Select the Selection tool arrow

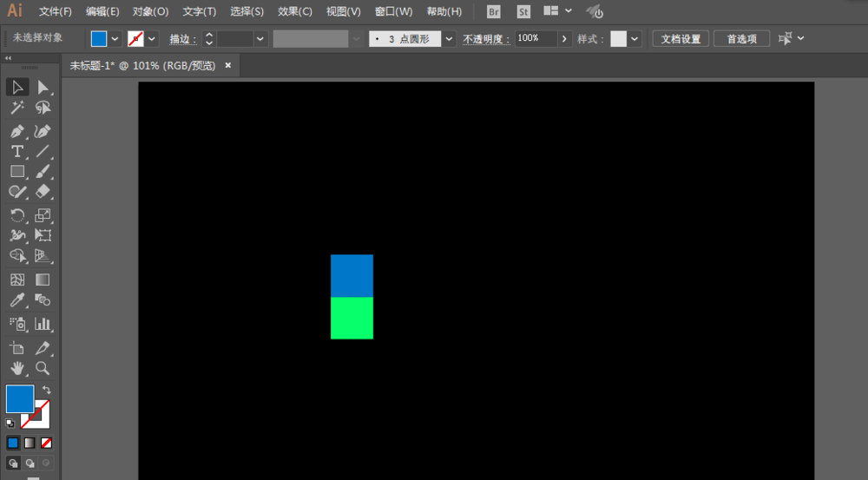17,88
